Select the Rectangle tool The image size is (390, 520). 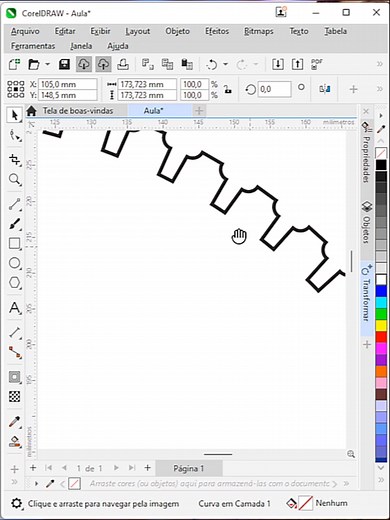[x=14, y=244]
